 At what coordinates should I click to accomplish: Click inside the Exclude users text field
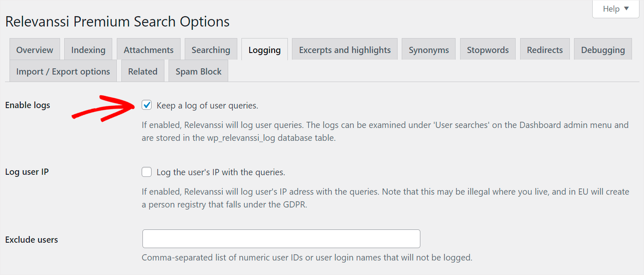click(x=281, y=239)
